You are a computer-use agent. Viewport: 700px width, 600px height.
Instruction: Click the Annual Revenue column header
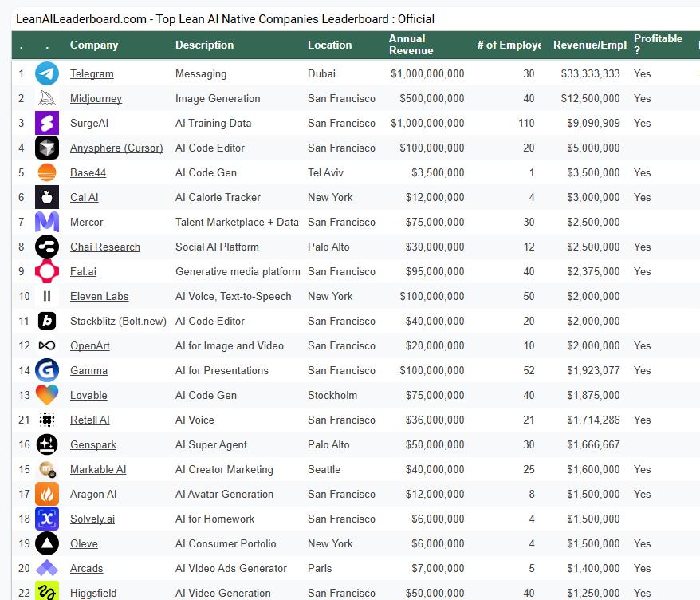point(411,45)
